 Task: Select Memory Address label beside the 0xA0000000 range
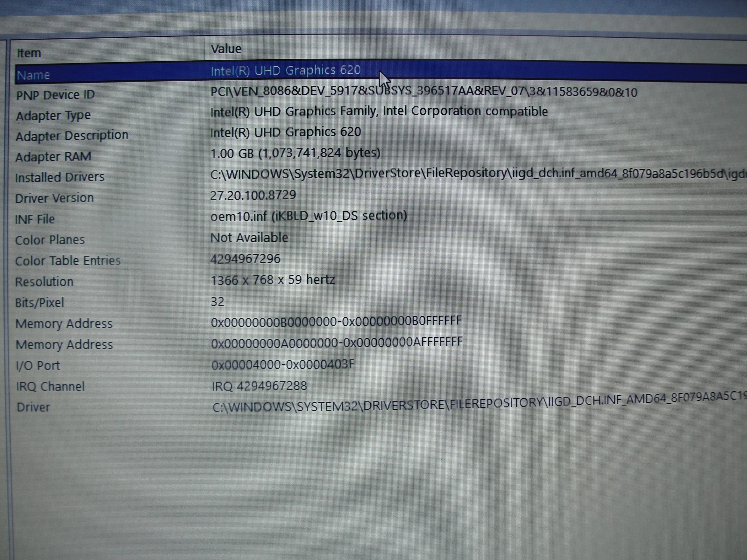64,344
